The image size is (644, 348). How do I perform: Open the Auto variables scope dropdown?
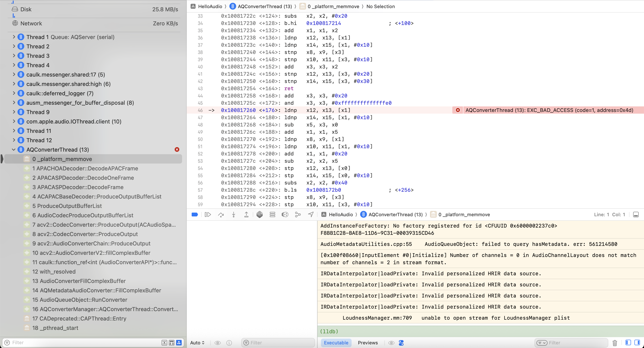point(197,343)
